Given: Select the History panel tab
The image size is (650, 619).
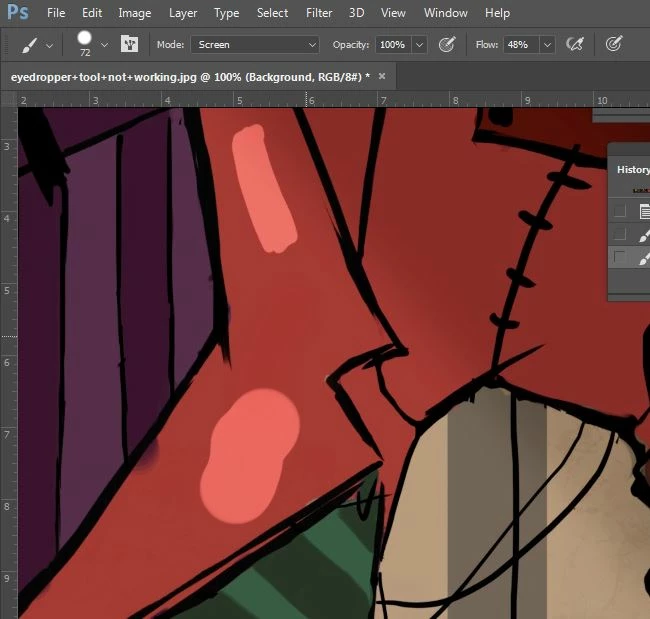Looking at the screenshot, I should 633,170.
